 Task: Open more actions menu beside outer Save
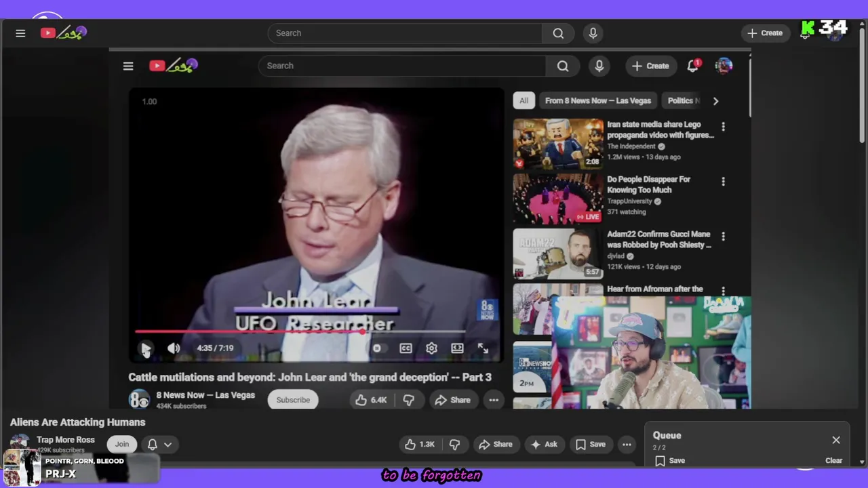click(627, 445)
